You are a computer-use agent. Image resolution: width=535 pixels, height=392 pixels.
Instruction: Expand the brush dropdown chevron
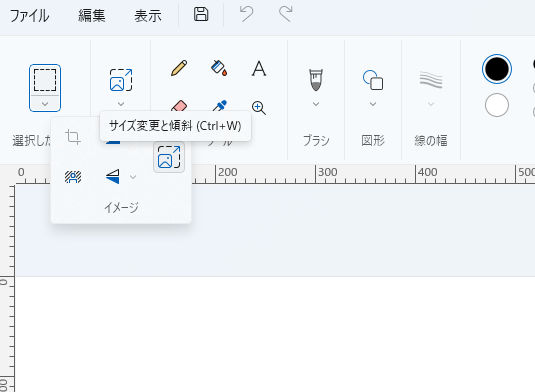(316, 104)
